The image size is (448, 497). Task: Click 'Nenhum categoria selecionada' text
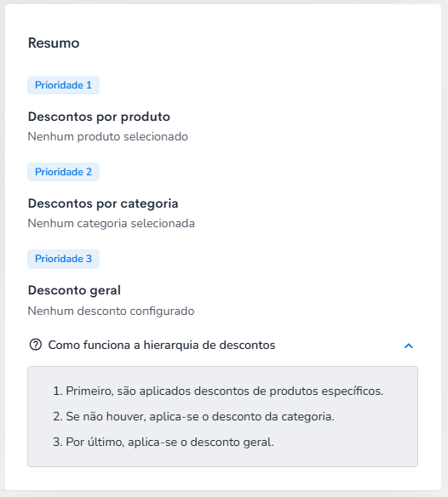pyautogui.click(x=112, y=224)
